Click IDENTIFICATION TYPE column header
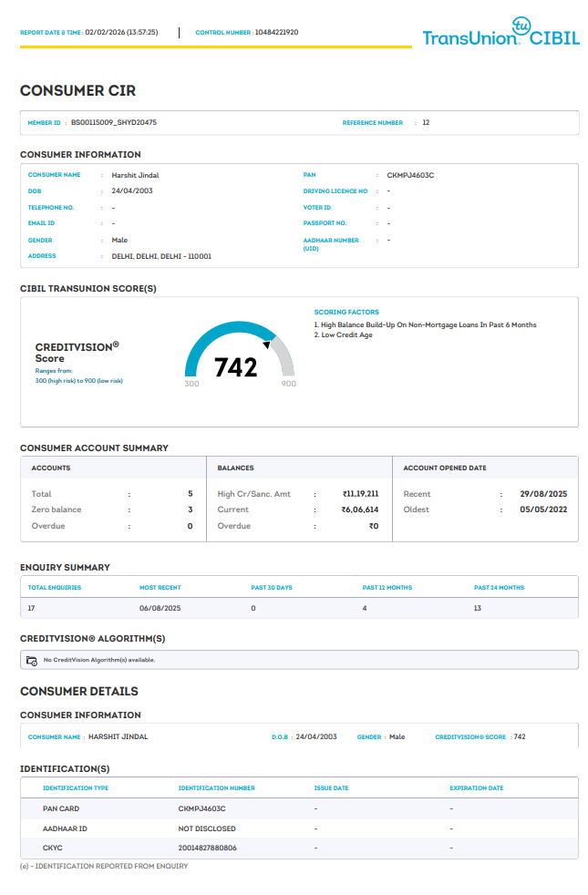This screenshot has width=588, height=895. 76,788
